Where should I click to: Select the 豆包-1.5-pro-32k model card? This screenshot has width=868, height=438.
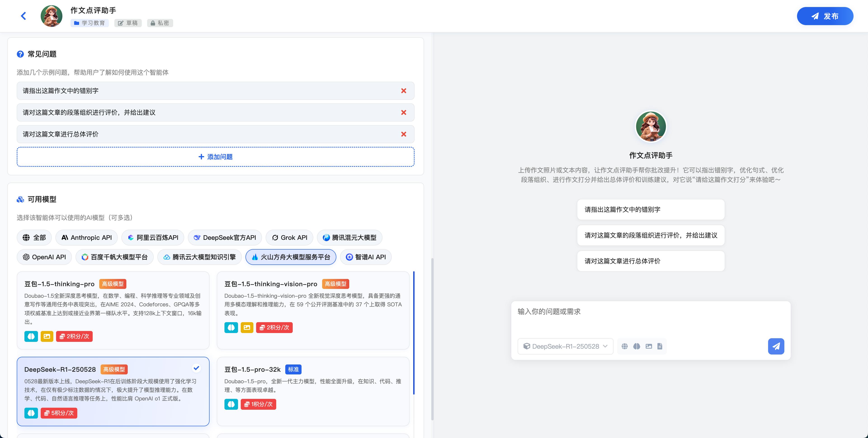click(313, 391)
